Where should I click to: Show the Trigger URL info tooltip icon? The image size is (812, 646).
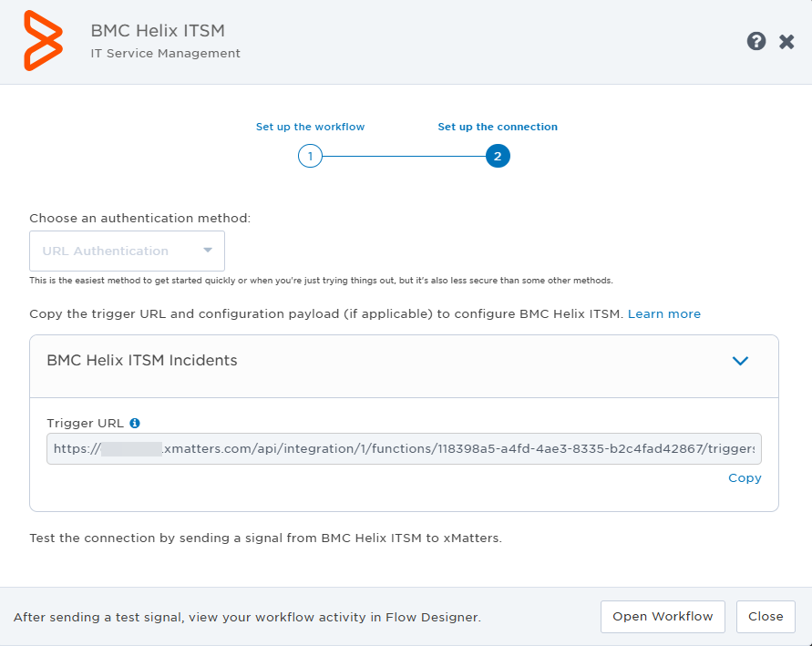pos(135,424)
